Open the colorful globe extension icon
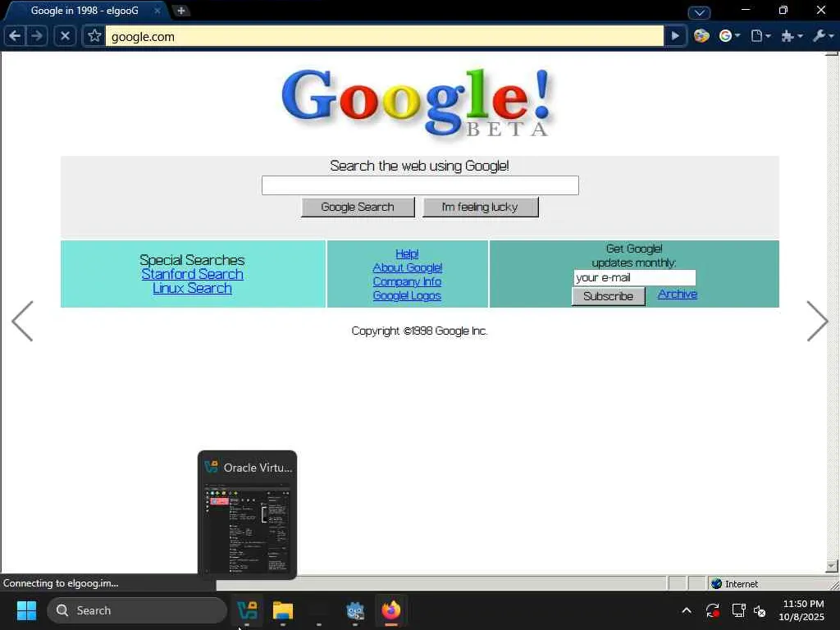 pyautogui.click(x=701, y=36)
